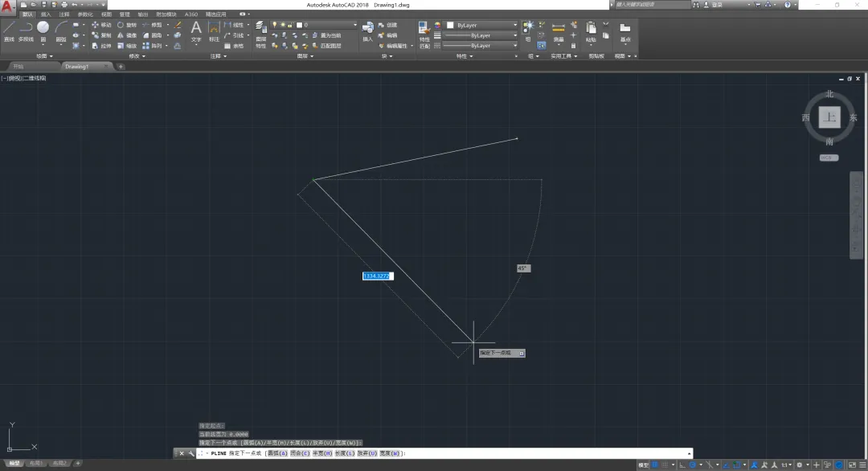Switch to the Drawing1 file tab
Viewport: 868px width, 471px height.
[84, 67]
